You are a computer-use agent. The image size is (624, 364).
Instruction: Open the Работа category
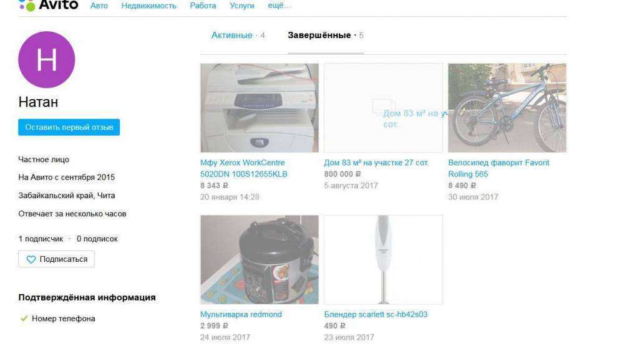203,6
